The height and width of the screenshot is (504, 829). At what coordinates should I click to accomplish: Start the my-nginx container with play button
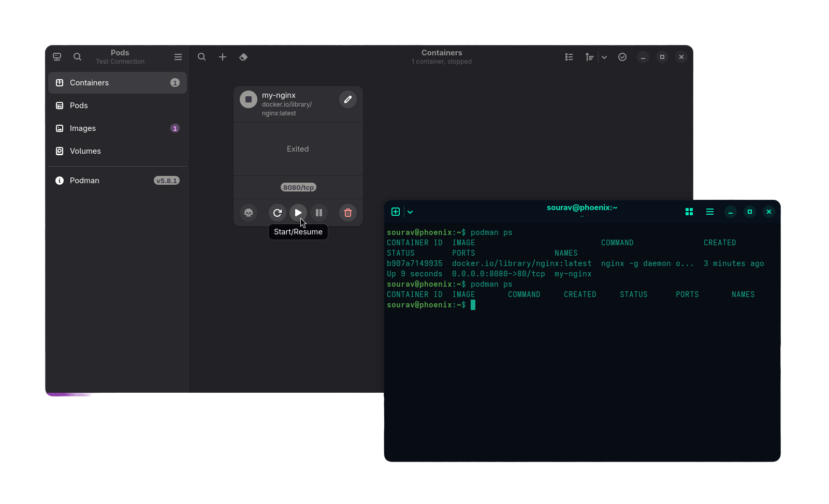298,213
